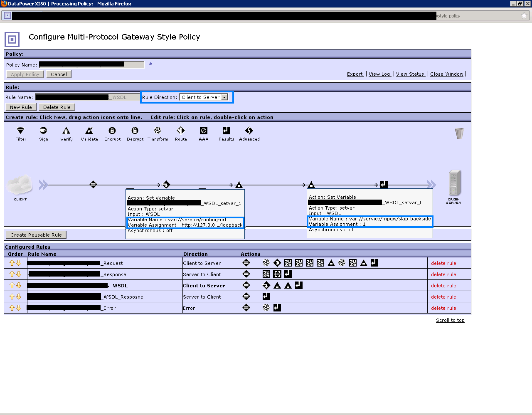
Task: Select the Route action icon
Action: 181,131
